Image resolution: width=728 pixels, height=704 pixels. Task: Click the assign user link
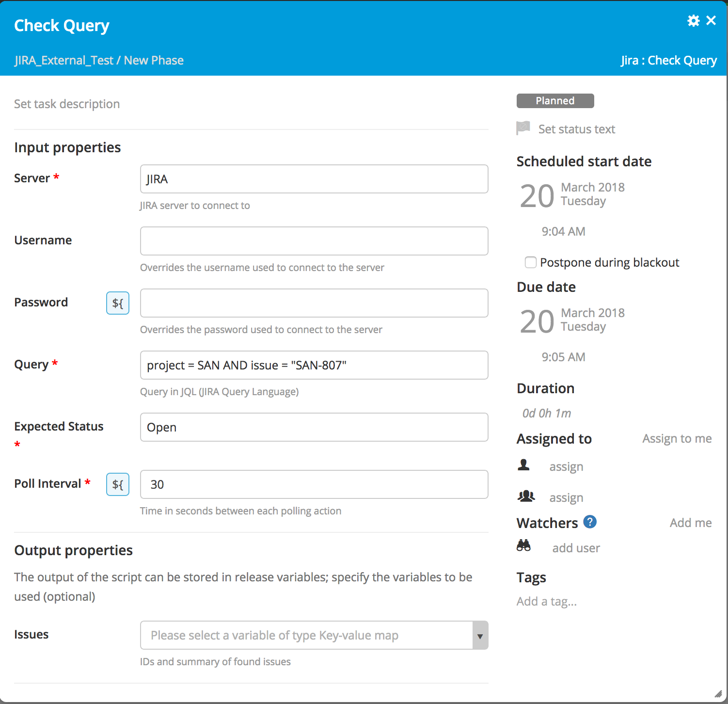(566, 466)
